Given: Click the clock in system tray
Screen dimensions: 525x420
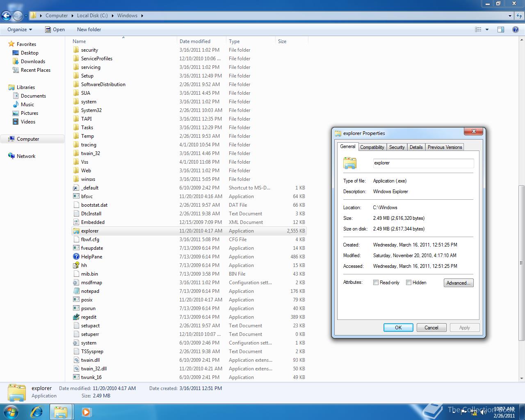Looking at the screenshot, I should pos(504,412).
